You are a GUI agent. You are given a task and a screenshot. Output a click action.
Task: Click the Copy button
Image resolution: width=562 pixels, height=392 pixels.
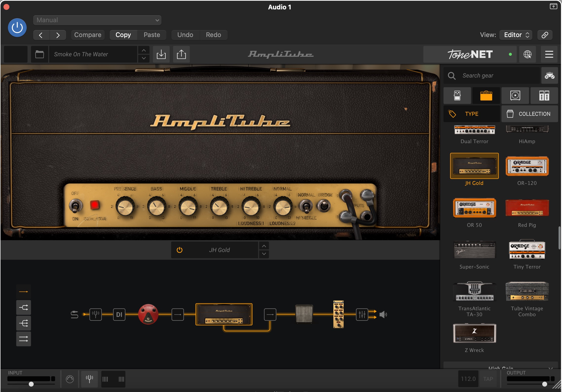coord(123,35)
